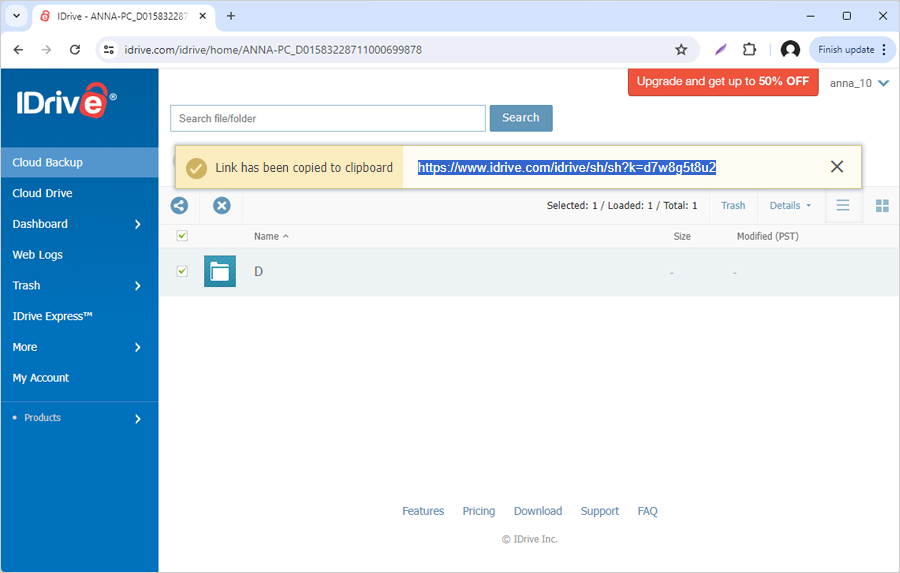Click the Trash link in the toolbar
Image resolution: width=900 pixels, height=573 pixels.
733,206
